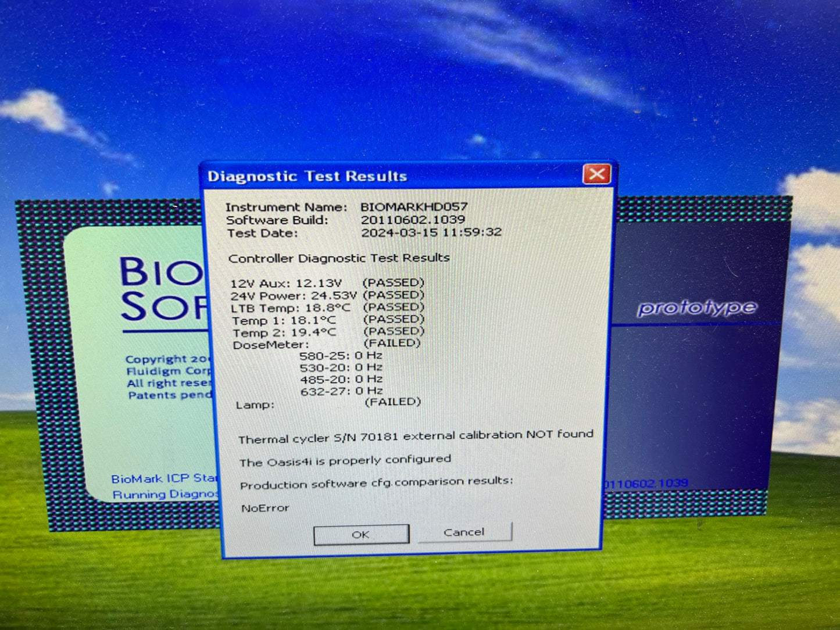This screenshot has height=630, width=840.
Task: Click the 12V Aux reading line
Action: pos(286,284)
